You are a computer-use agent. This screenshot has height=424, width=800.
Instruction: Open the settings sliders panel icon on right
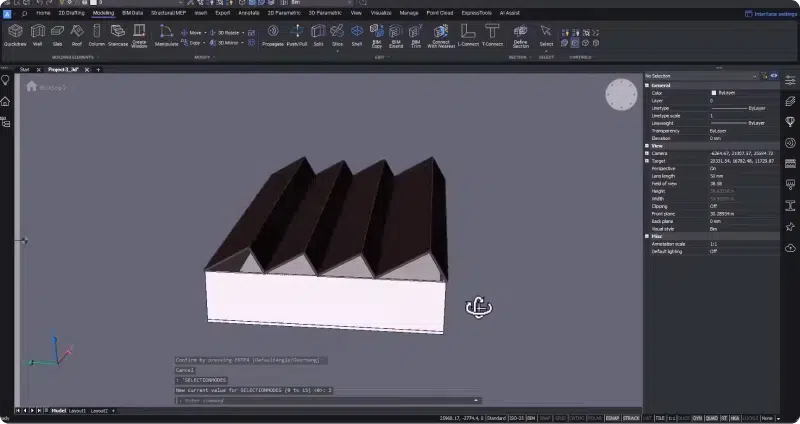pos(790,81)
